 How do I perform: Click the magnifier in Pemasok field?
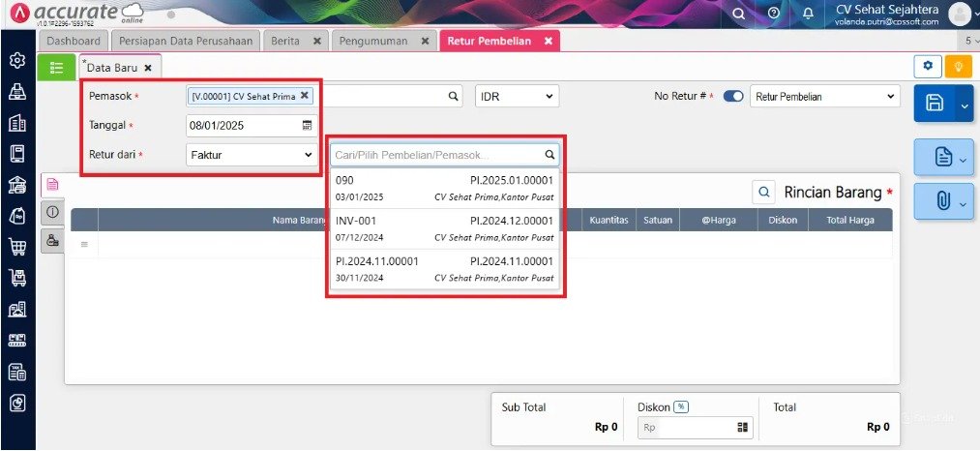click(453, 97)
